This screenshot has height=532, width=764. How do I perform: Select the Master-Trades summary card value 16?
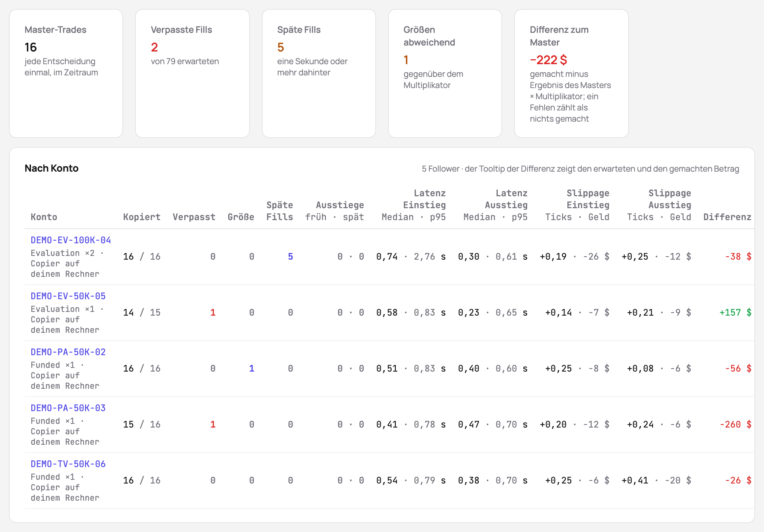31,47
